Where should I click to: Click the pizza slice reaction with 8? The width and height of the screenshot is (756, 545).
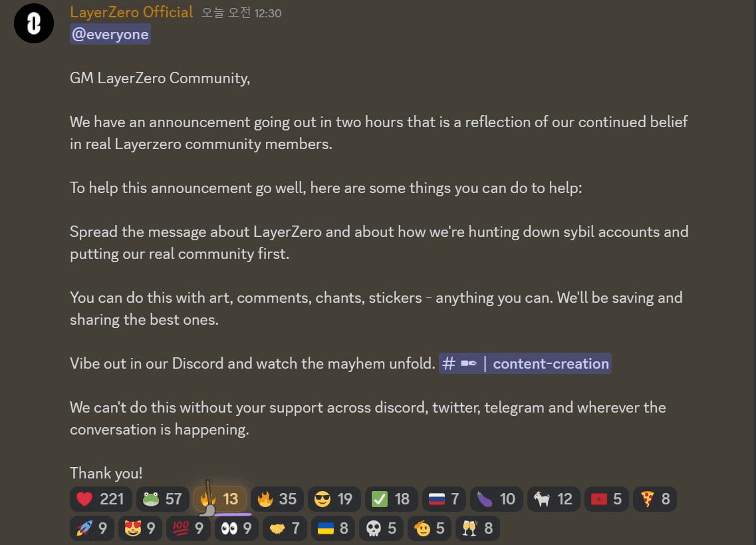(655, 498)
